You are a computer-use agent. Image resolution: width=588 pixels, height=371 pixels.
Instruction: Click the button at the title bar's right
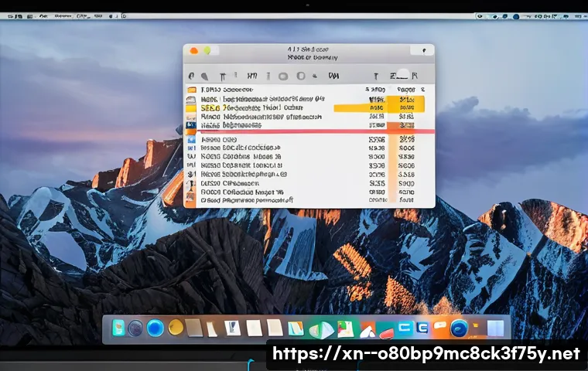[425, 50]
